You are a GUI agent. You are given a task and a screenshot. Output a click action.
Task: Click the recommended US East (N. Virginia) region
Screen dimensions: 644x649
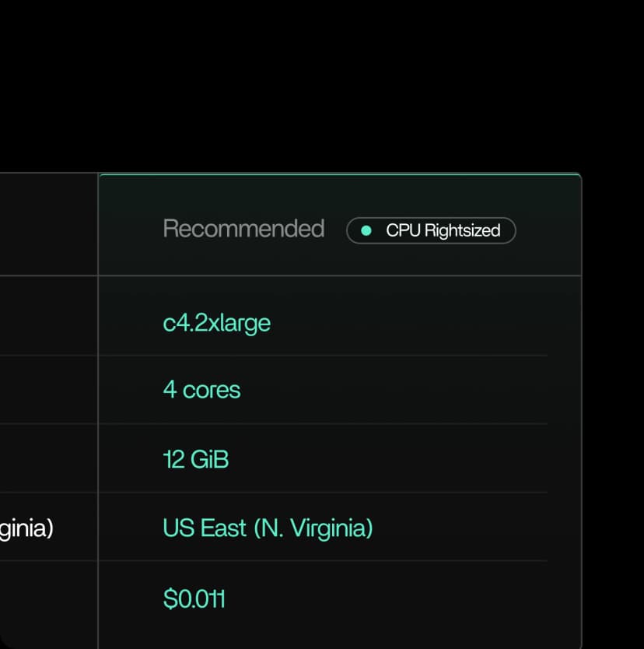coord(268,528)
